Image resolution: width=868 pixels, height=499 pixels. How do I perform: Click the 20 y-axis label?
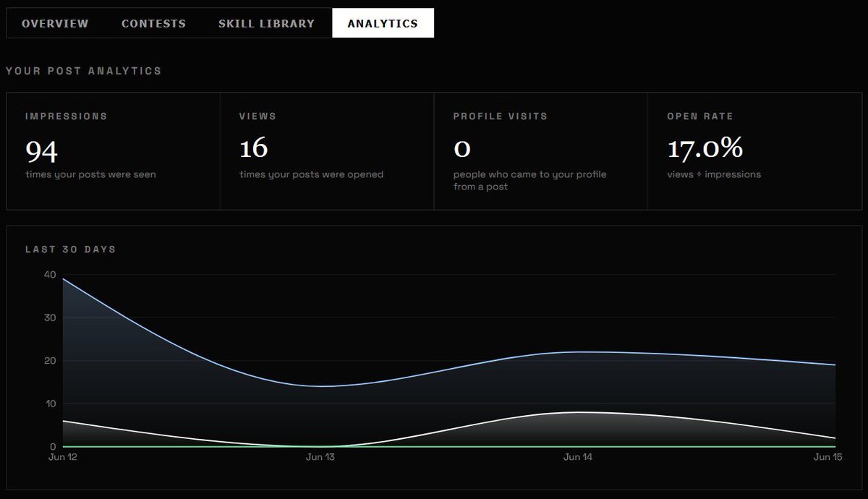[x=50, y=361]
